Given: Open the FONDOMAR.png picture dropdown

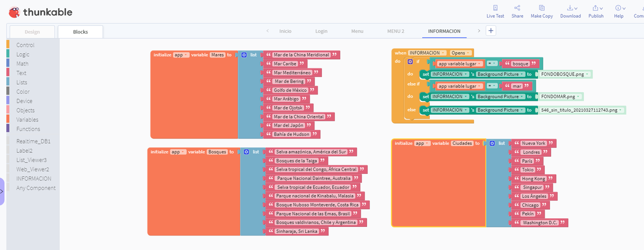Looking at the screenshot, I should point(561,97).
